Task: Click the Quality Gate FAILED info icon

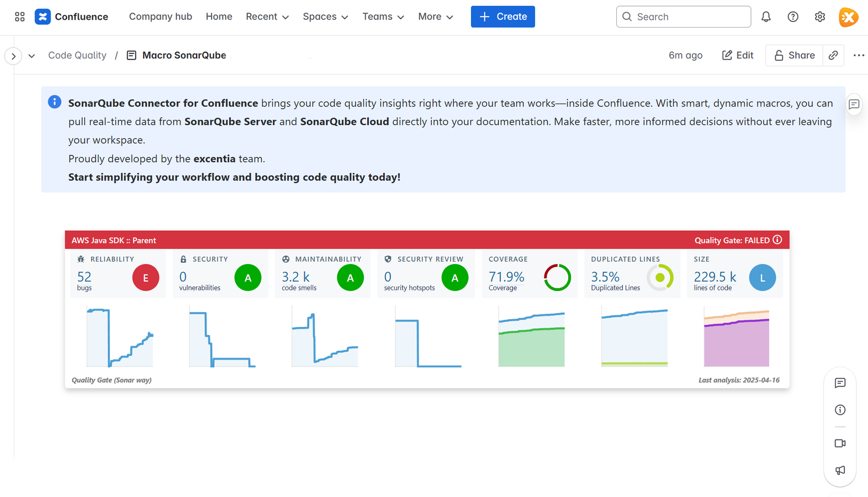Action: 777,240
